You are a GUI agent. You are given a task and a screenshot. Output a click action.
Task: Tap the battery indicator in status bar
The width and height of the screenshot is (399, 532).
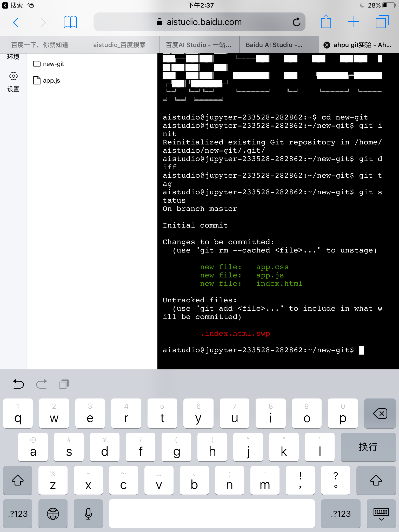click(389, 5)
